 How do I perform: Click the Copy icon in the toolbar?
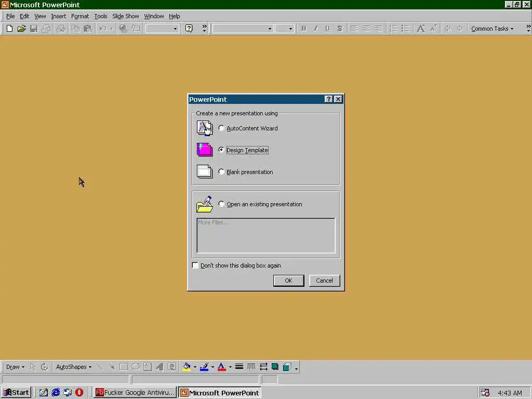[75, 29]
